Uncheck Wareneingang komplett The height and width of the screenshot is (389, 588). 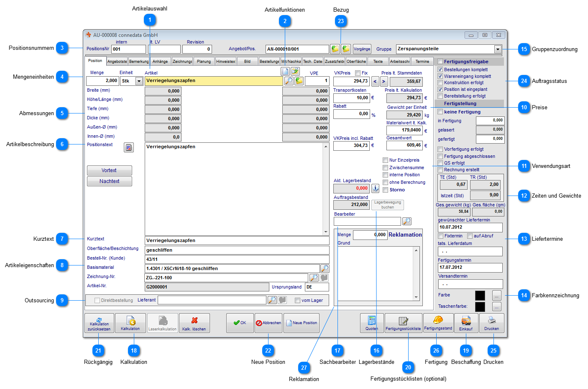click(x=440, y=76)
